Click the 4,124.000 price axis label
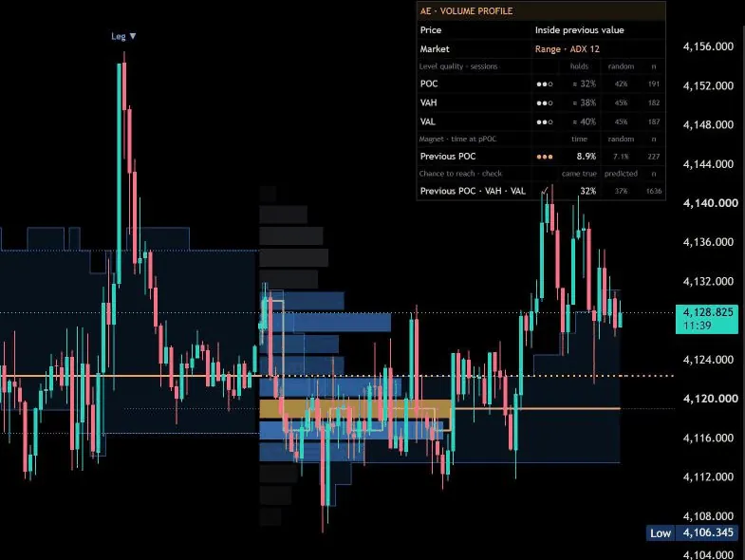Screen dimensions: 745x560 coord(708,360)
